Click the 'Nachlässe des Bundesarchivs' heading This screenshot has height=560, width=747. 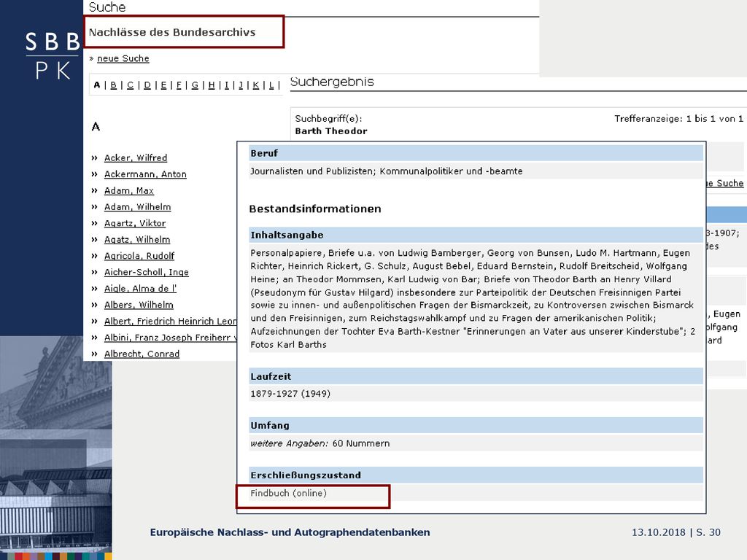172,32
